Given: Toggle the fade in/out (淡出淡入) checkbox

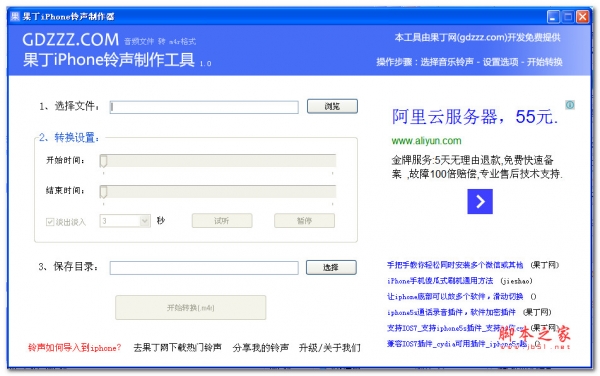Looking at the screenshot, I should click(50, 222).
